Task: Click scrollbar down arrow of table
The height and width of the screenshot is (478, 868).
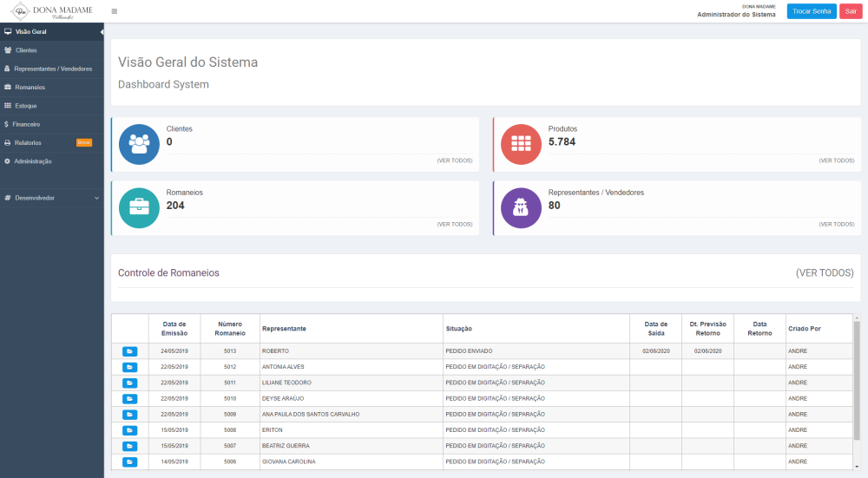Action: coord(857,467)
